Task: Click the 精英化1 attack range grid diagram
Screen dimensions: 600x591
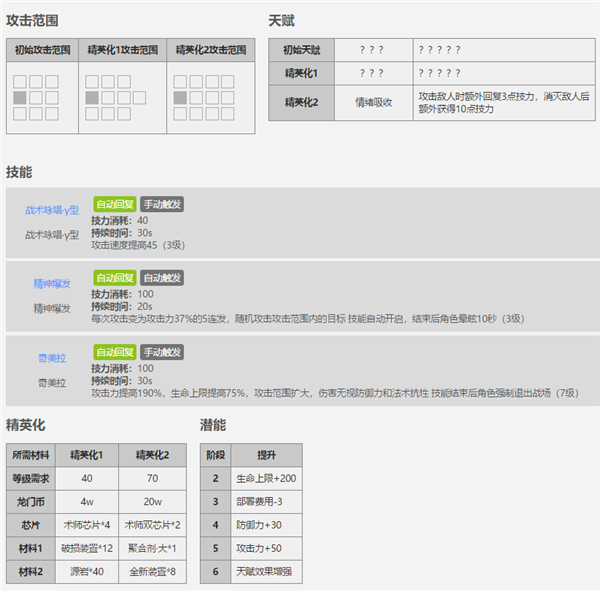Action: (x=116, y=98)
